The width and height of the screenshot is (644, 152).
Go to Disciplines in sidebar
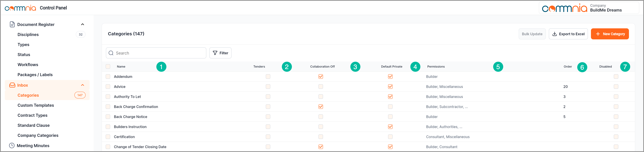click(28, 34)
